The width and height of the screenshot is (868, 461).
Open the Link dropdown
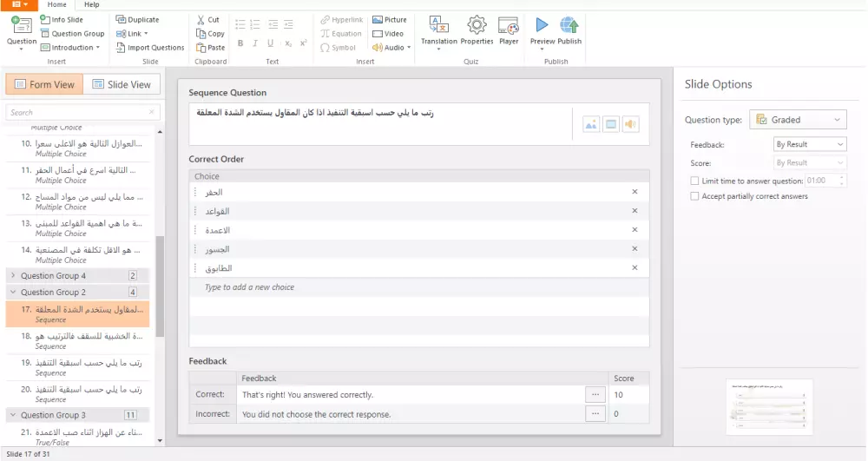tap(132, 33)
